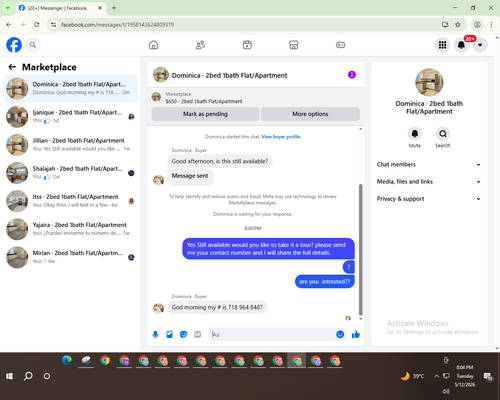Click the chat messages scrollbar
Screen dimensions: 500x400
click(x=360, y=249)
